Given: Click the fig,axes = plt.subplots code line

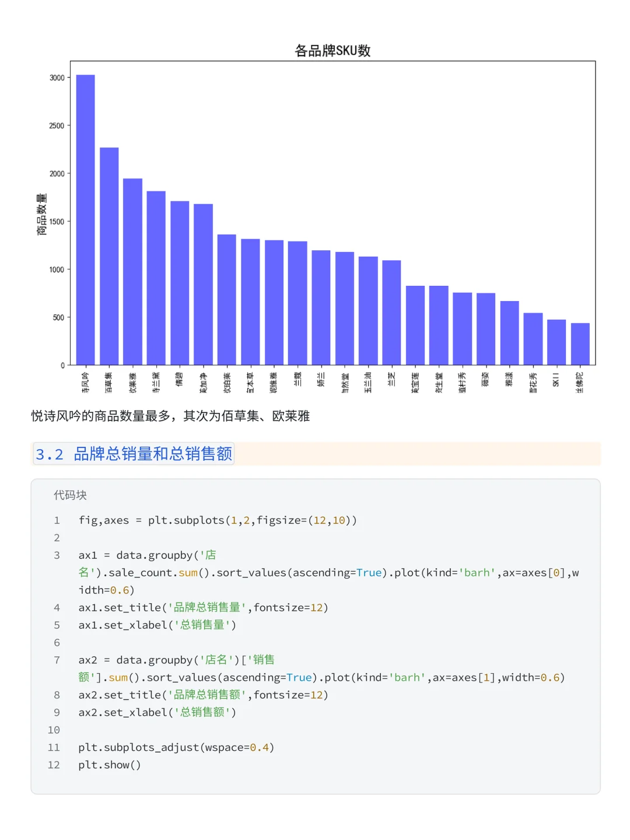Looking at the screenshot, I should [x=218, y=520].
